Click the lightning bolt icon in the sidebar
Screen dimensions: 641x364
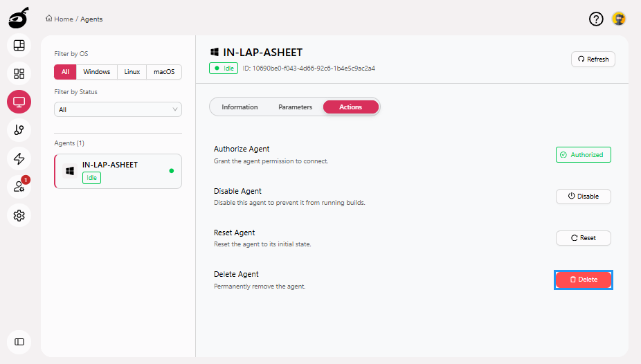(x=19, y=158)
